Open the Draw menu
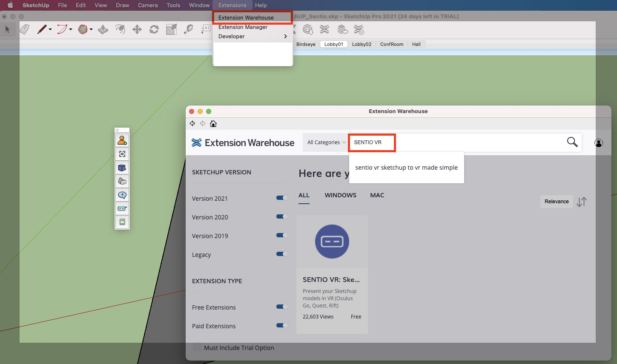Viewport: 617px width, 364px height. coord(122,5)
